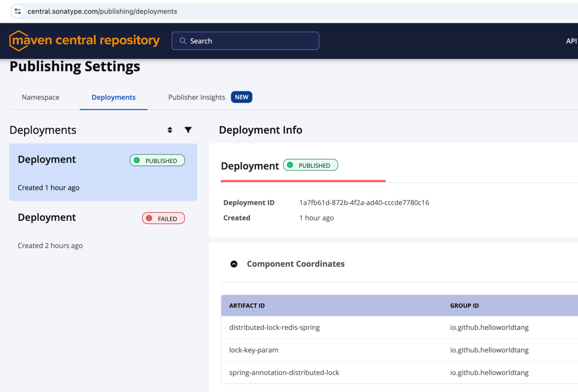The height and width of the screenshot is (392, 578).
Task: Click the Publishing Settings heading
Action: click(75, 67)
